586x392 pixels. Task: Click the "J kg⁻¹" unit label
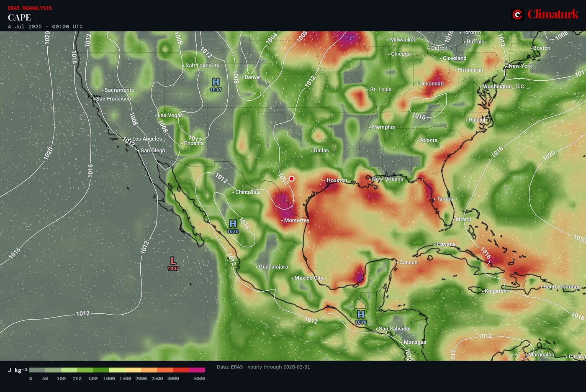(18, 370)
